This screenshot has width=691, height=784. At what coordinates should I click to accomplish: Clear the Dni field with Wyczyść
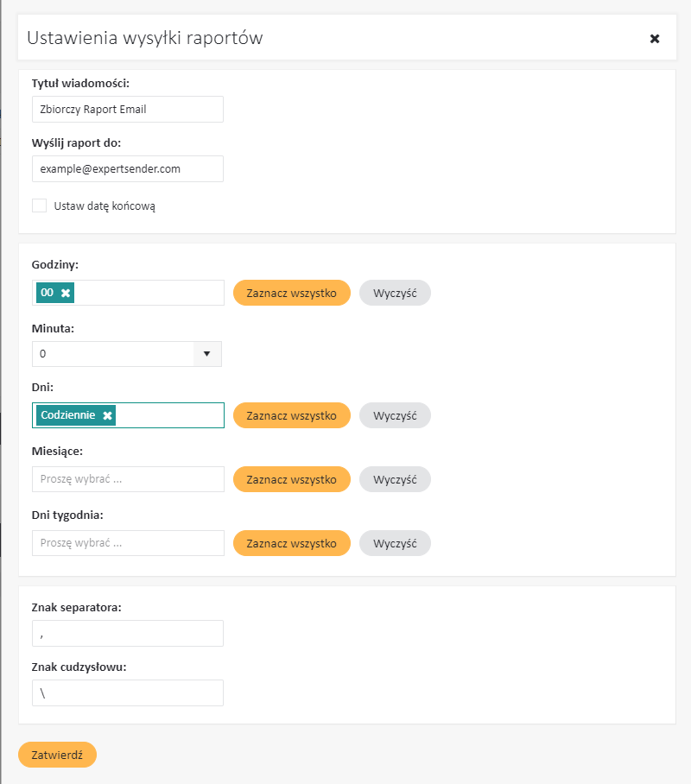pos(395,415)
